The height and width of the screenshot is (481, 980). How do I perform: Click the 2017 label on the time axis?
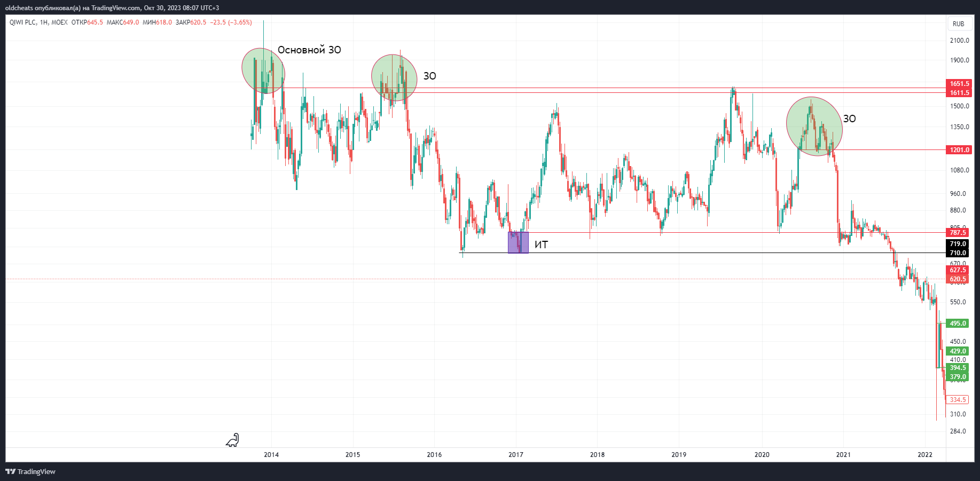[x=516, y=455]
